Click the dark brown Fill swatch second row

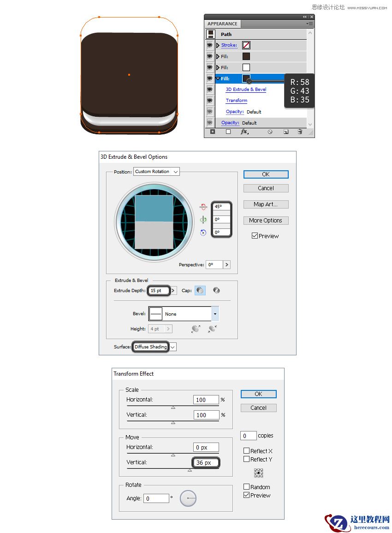pos(246,56)
